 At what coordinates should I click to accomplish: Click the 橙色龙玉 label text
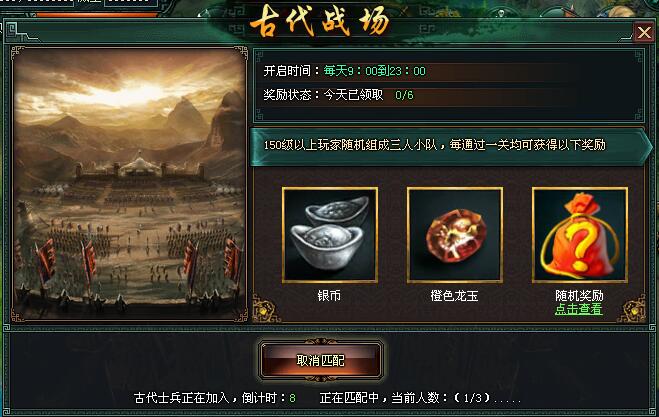point(454,296)
